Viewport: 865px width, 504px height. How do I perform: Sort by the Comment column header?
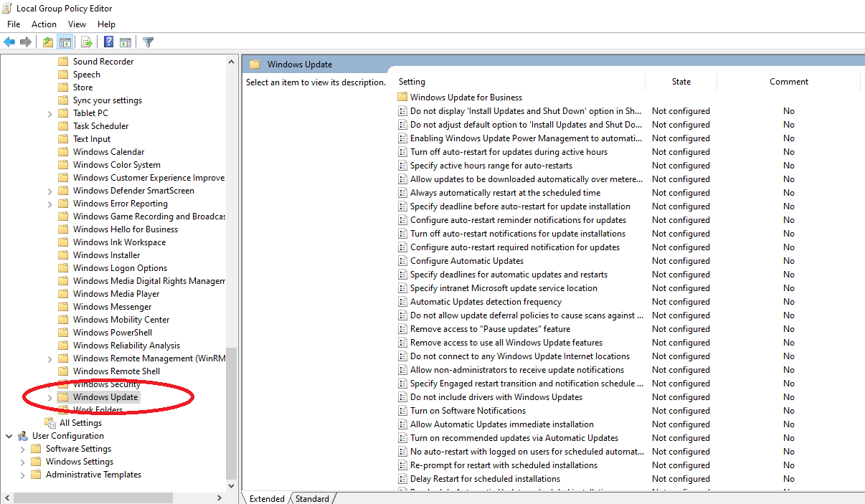tap(788, 82)
